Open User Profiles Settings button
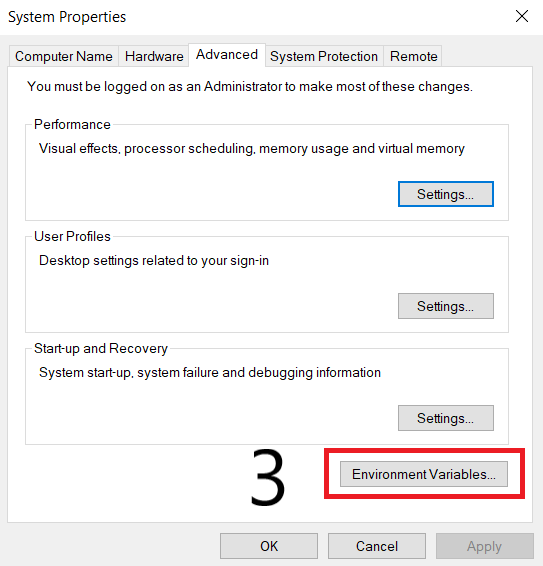The width and height of the screenshot is (543, 566). click(x=446, y=306)
